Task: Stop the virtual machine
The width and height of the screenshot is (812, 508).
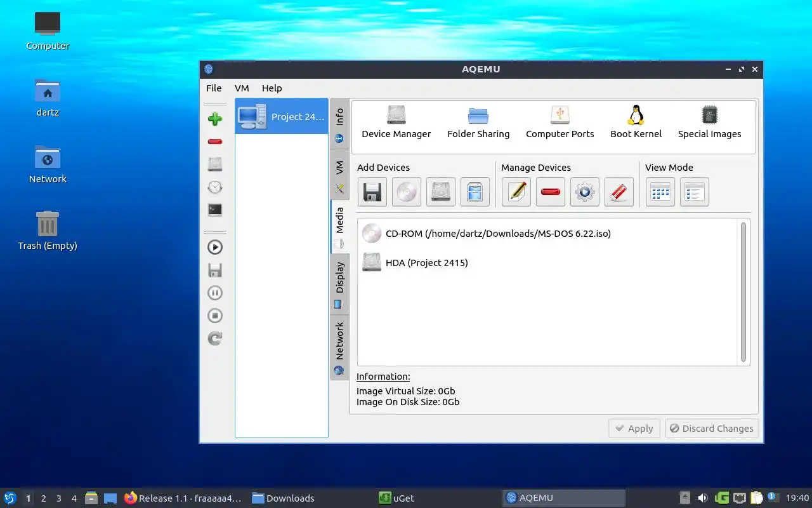Action: (215, 316)
